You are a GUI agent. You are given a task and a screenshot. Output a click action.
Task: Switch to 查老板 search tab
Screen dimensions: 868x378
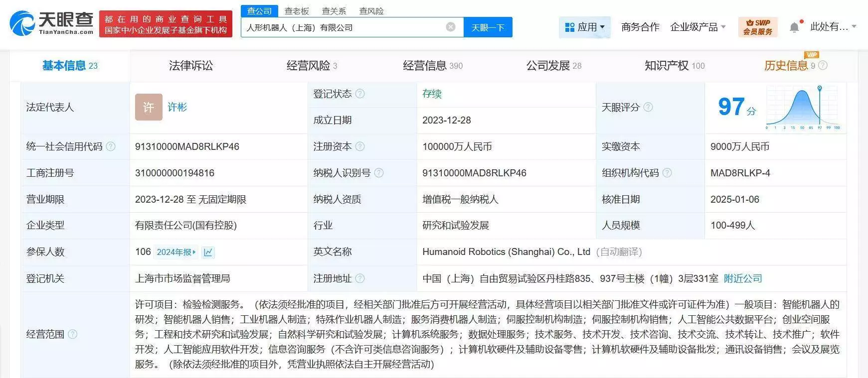tap(297, 10)
